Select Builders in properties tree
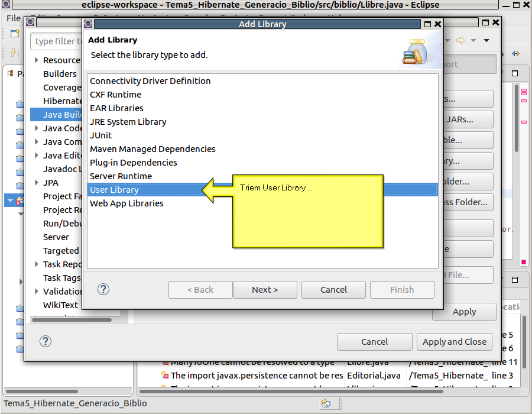This screenshot has width=532, height=414. (x=60, y=74)
